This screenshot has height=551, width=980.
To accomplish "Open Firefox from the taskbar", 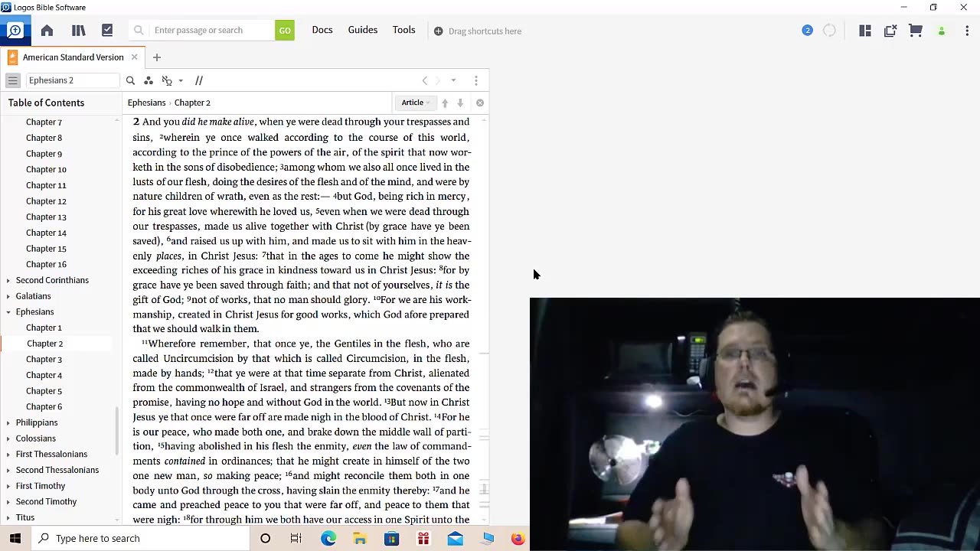I will point(518,539).
